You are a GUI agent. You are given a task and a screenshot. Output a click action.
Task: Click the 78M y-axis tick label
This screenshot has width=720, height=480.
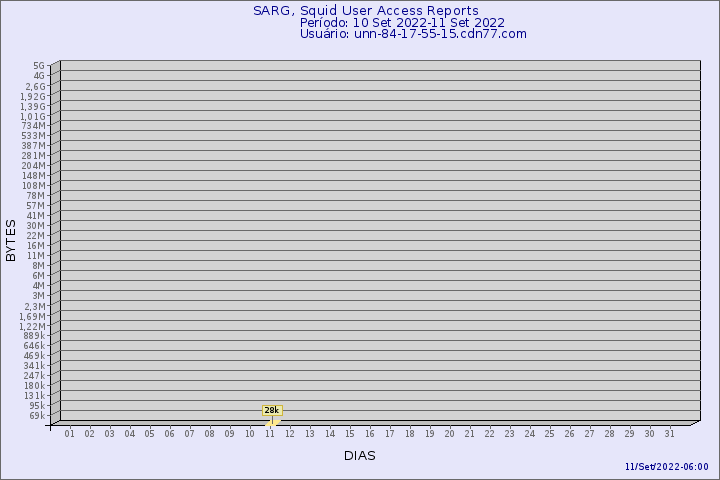(36, 196)
